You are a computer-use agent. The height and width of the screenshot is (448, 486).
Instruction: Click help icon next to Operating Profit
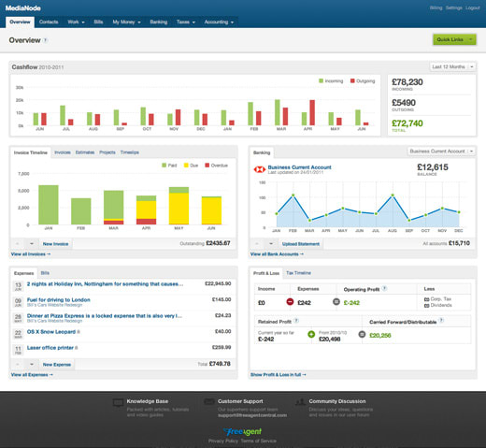tap(384, 289)
